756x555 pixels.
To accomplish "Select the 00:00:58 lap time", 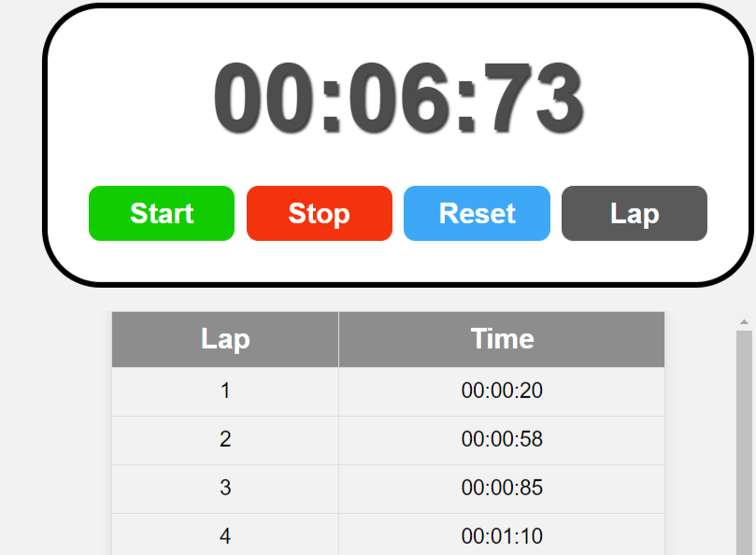I will [x=502, y=439].
